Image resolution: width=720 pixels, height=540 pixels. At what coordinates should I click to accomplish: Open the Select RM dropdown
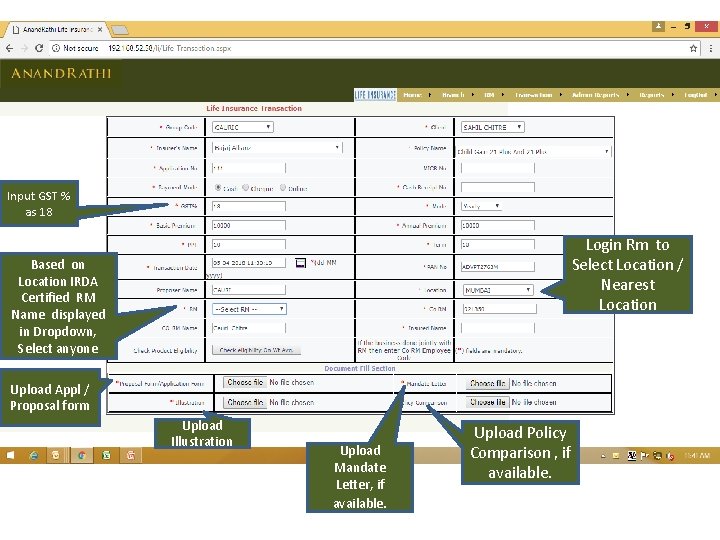(249, 309)
